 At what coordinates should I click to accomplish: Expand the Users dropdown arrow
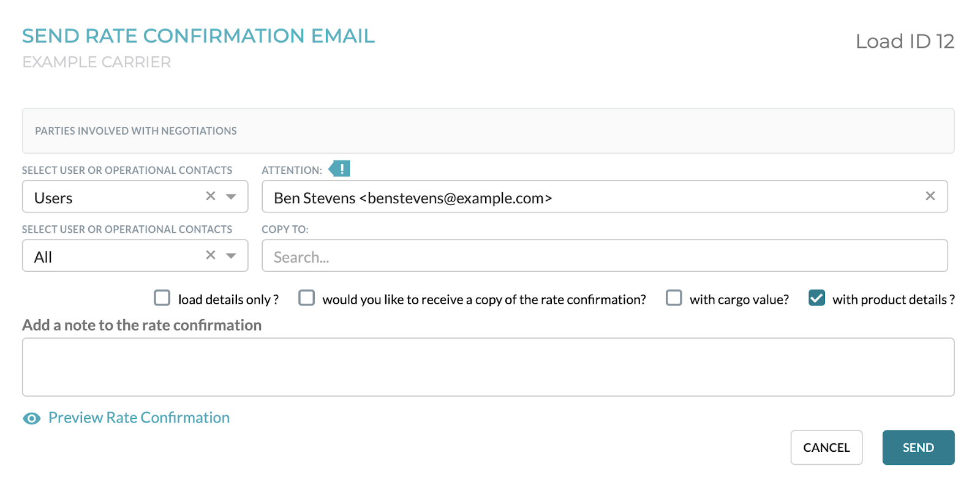(x=231, y=197)
